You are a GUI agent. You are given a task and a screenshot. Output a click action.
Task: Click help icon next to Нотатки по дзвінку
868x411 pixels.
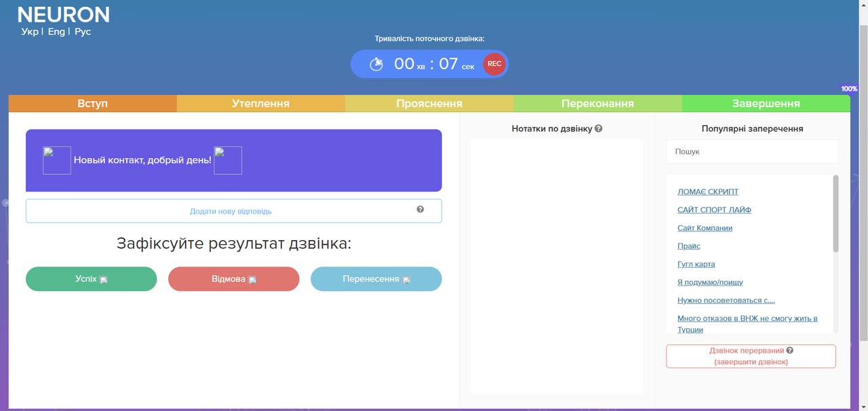(x=598, y=128)
